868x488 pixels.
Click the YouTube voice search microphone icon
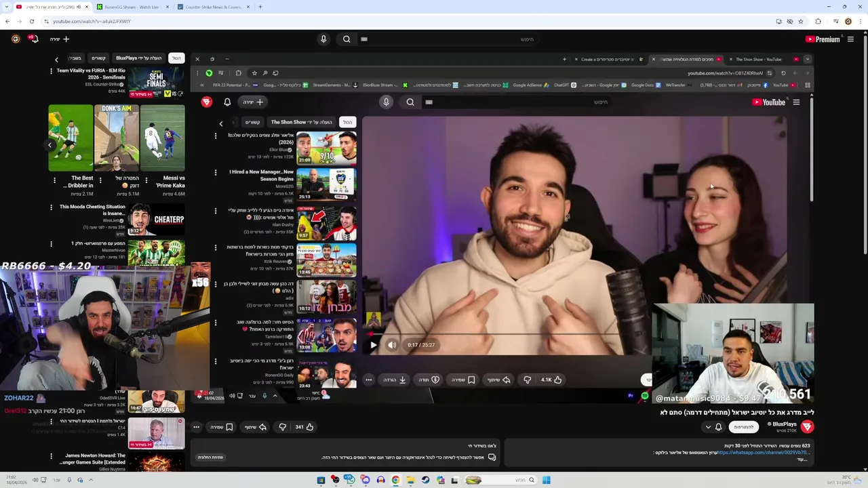(323, 39)
